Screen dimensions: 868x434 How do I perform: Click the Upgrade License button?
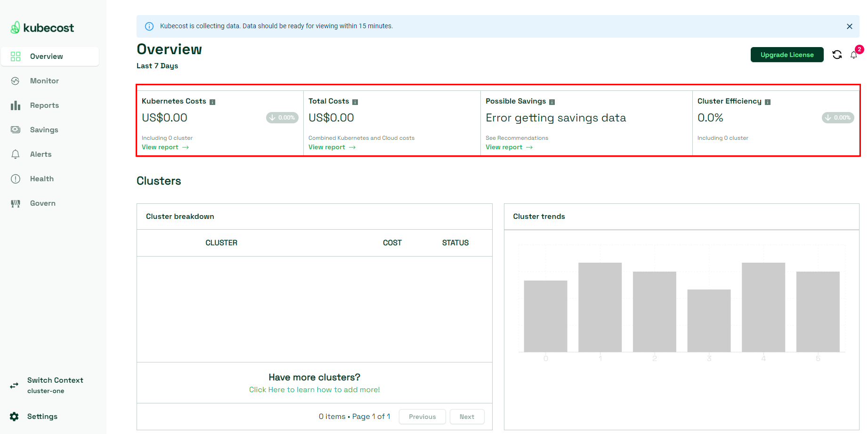tap(787, 55)
